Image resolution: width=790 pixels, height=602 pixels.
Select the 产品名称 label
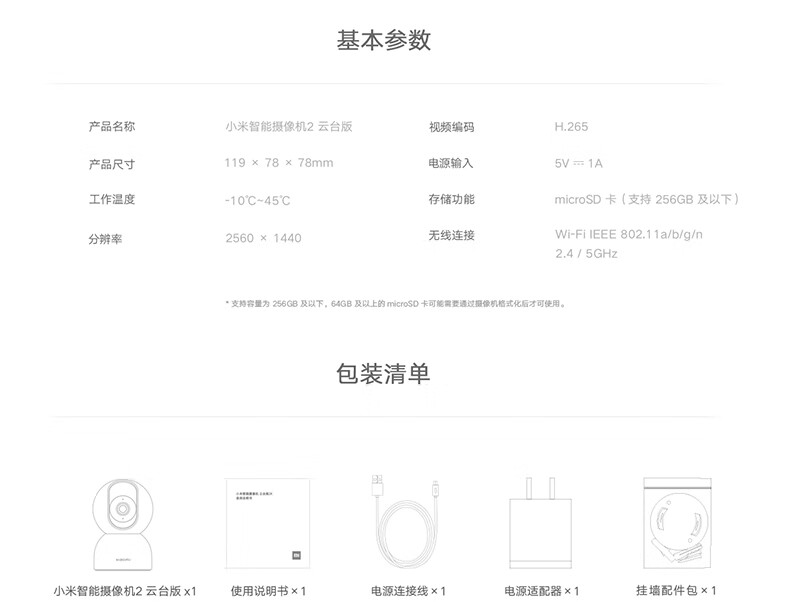point(112,127)
